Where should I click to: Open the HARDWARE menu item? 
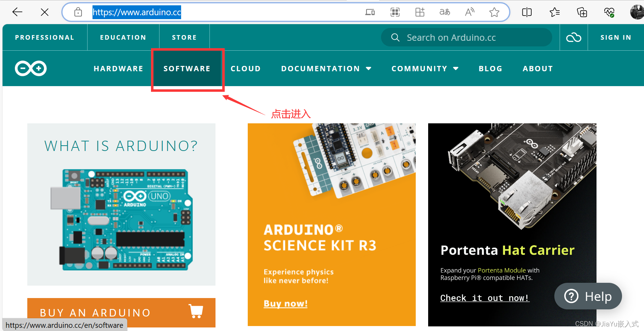click(x=118, y=68)
